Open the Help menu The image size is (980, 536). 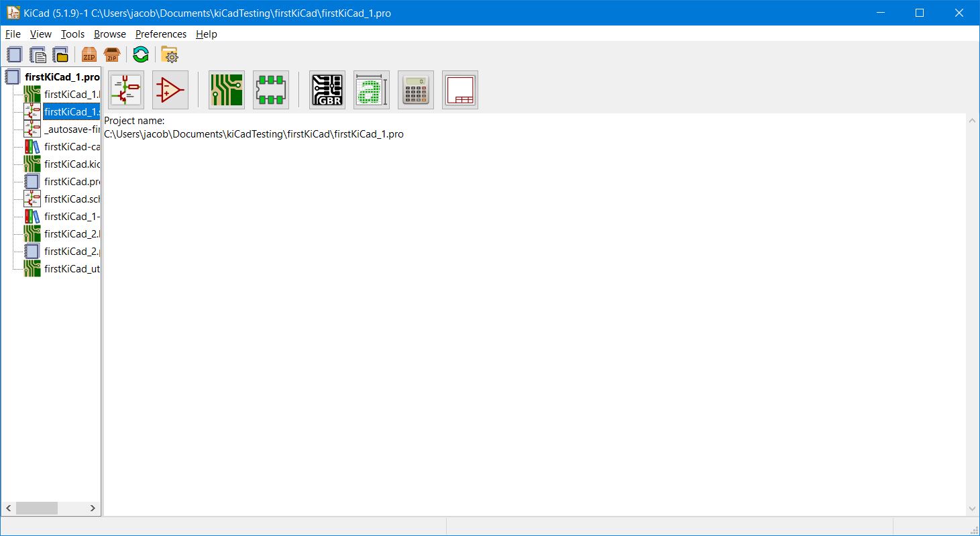tap(207, 34)
